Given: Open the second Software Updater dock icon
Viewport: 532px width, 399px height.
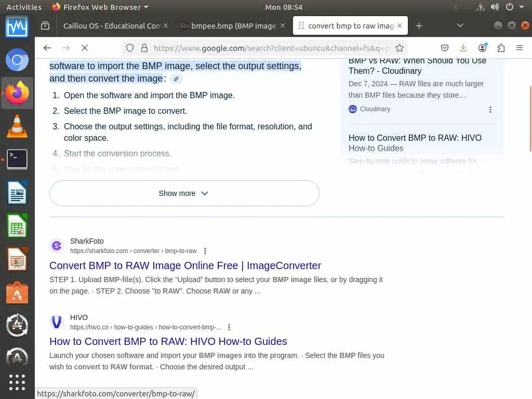Looking at the screenshot, I should pyautogui.click(x=17, y=356).
